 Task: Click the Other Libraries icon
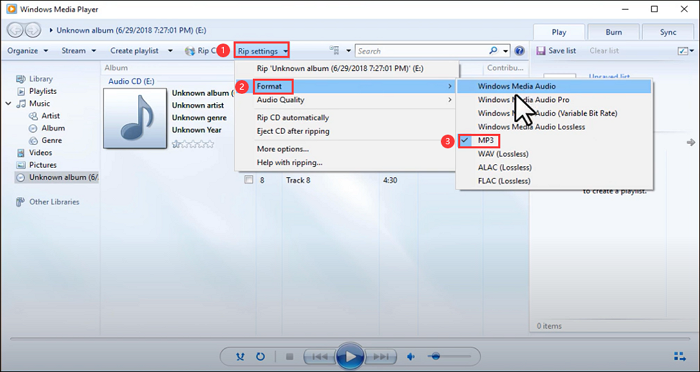[21, 202]
